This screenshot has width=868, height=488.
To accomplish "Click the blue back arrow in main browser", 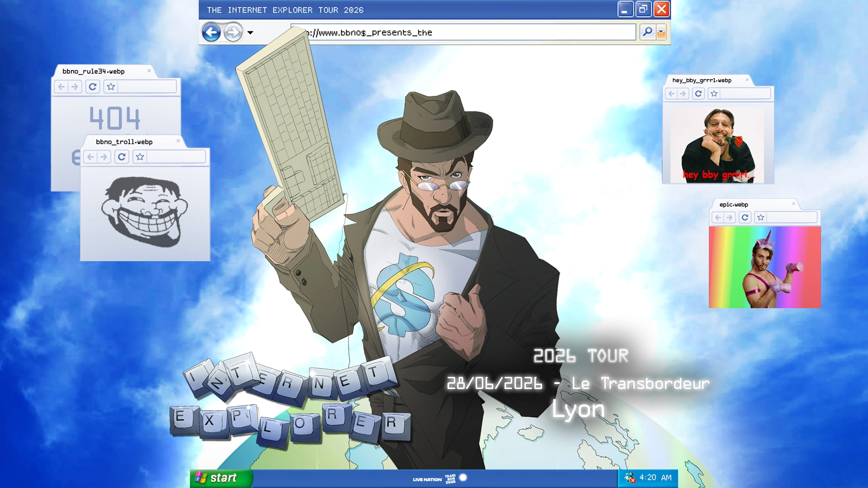I will pos(211,33).
